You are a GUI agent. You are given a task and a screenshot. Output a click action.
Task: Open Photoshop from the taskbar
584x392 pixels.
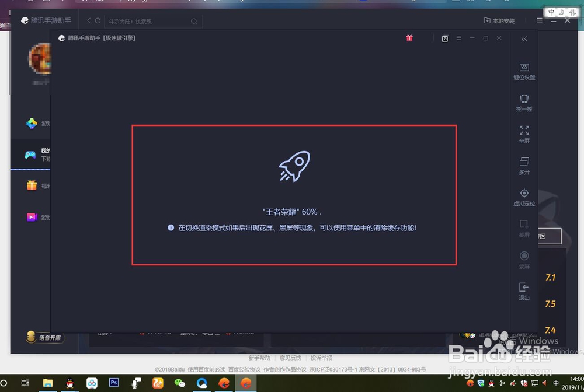point(114,382)
